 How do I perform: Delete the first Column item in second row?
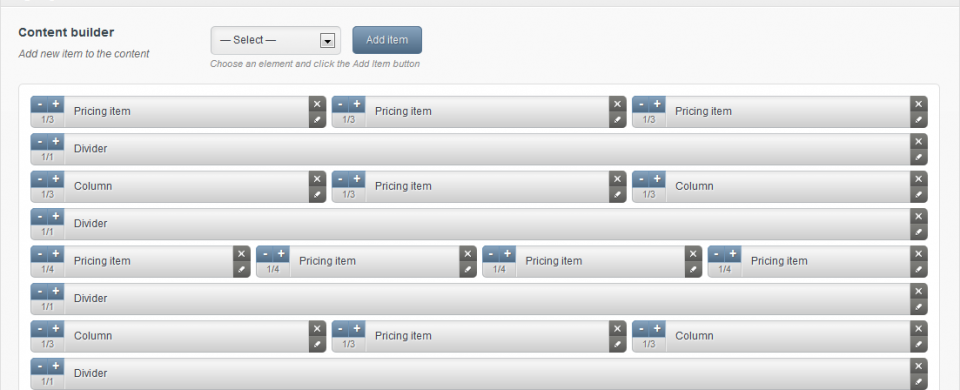coord(317,179)
